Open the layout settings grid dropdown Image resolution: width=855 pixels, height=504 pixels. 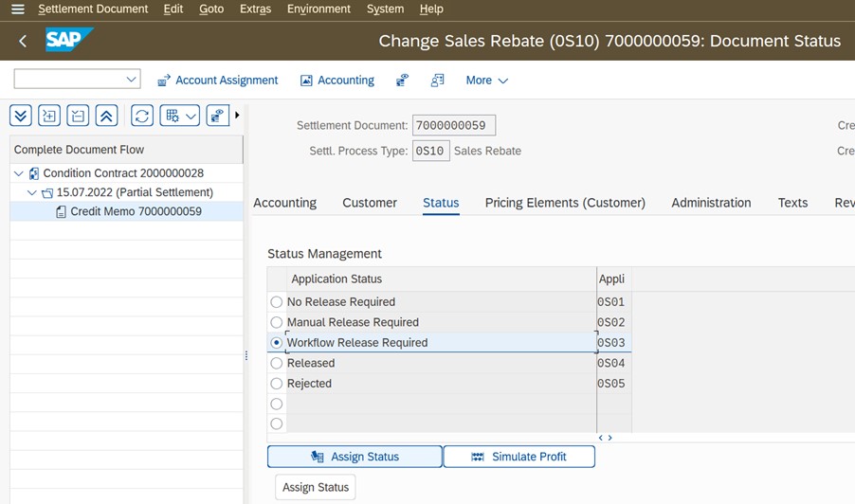(180, 116)
